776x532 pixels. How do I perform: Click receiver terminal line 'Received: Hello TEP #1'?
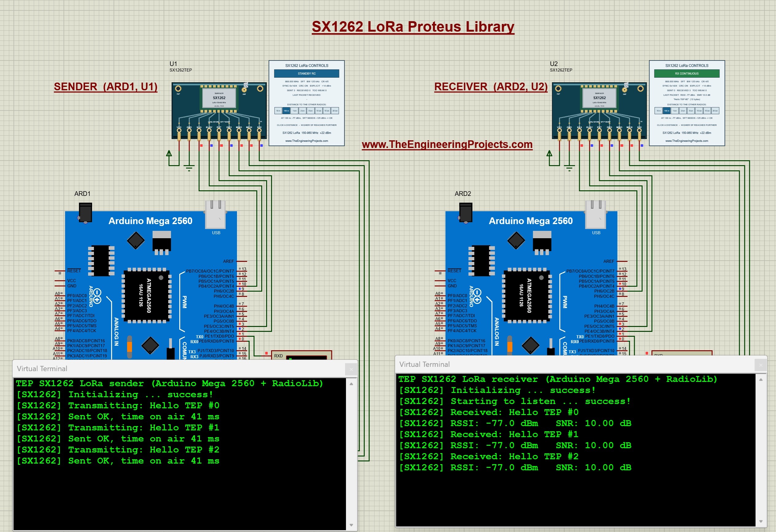click(x=489, y=434)
